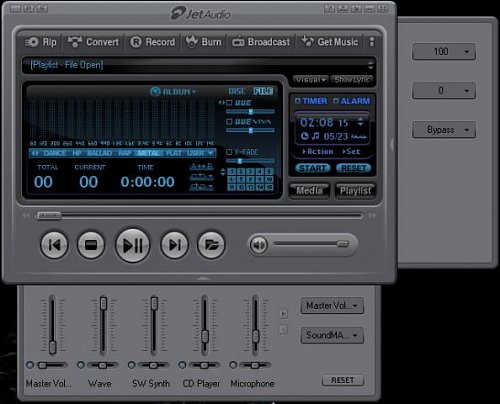This screenshot has height=404, width=500.
Task: Select the USER equalizer preset
Action: click(x=196, y=153)
